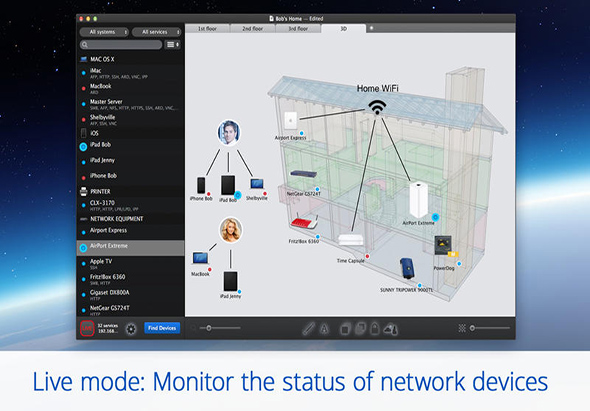Select the 3D tab

click(x=344, y=29)
